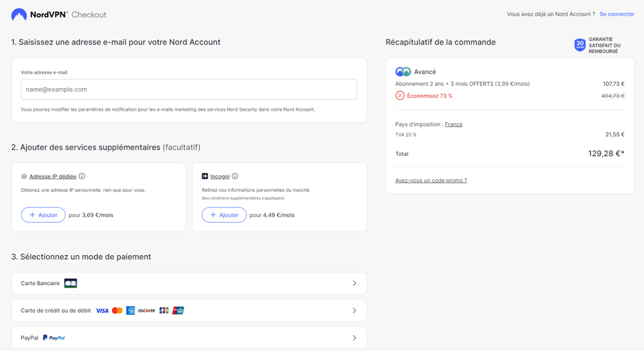Open the Adresse IP dédiée link
Viewport: 644px width, 351px height.
53,176
